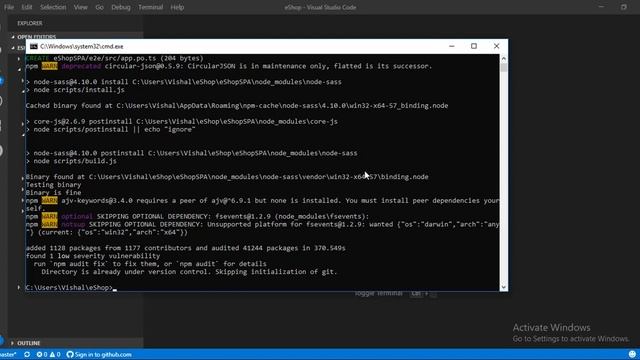Restore down the VS Code window

point(624,7)
